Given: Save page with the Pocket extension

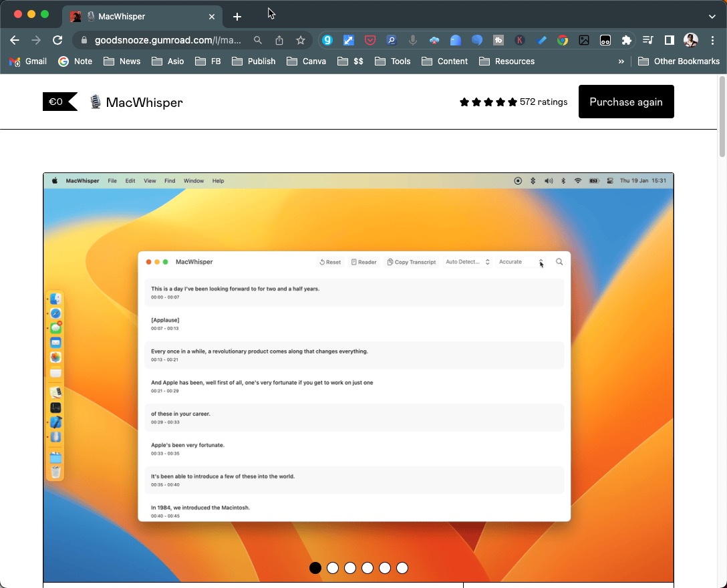Looking at the screenshot, I should pyautogui.click(x=370, y=40).
